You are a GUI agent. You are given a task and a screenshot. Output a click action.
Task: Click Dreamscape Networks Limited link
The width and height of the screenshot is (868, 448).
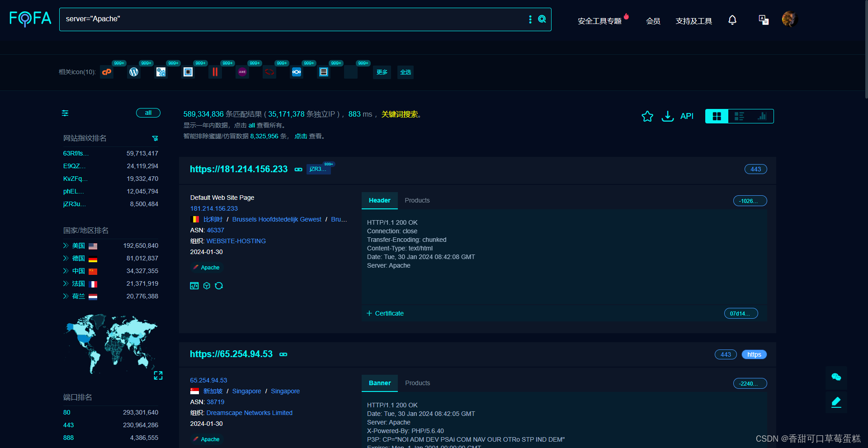pos(250,413)
